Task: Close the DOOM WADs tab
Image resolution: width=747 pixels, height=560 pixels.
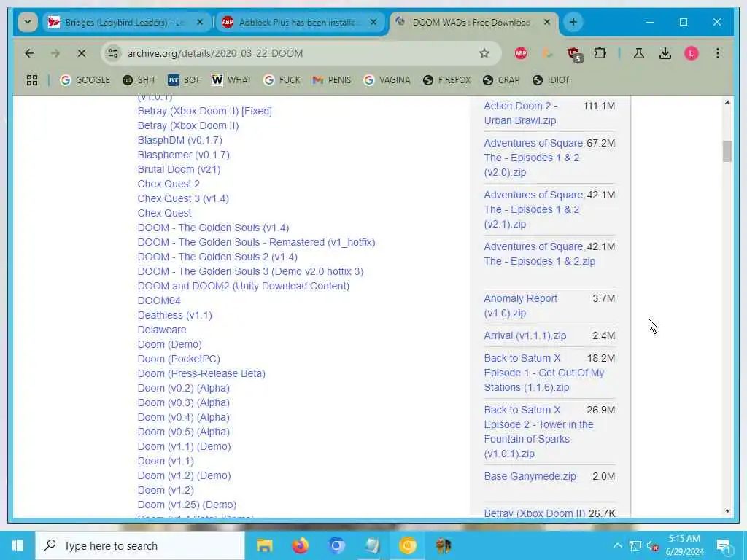Action: [547, 23]
